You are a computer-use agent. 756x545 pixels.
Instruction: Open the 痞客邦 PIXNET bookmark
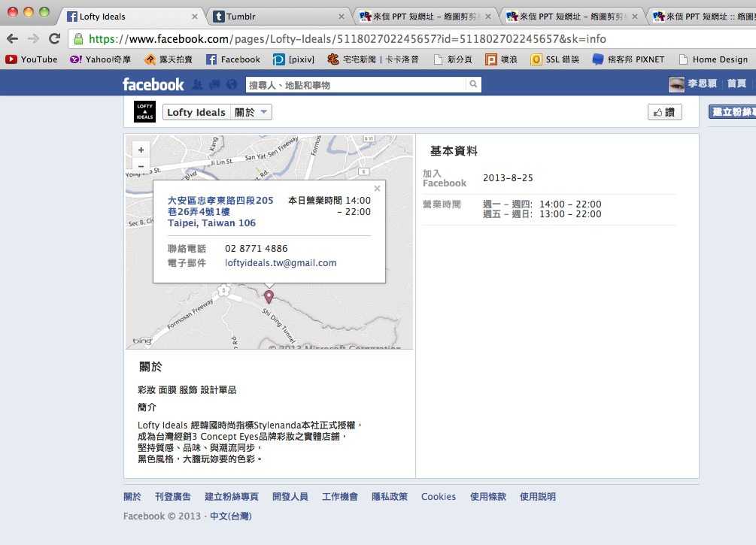pos(628,59)
